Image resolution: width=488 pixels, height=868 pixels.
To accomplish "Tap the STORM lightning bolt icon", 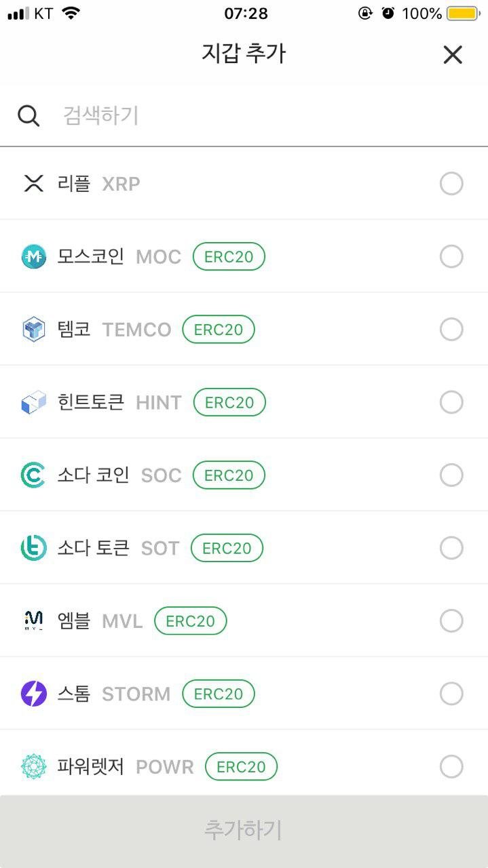I will tap(33, 694).
